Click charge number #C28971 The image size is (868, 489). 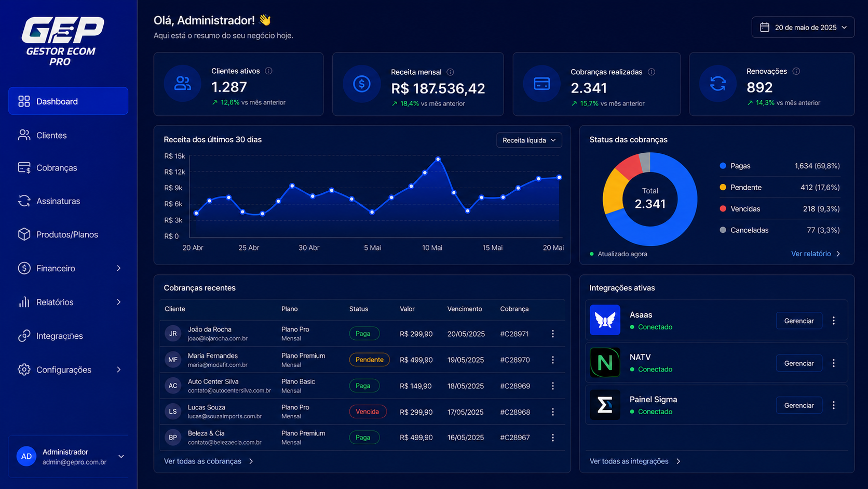coord(514,334)
